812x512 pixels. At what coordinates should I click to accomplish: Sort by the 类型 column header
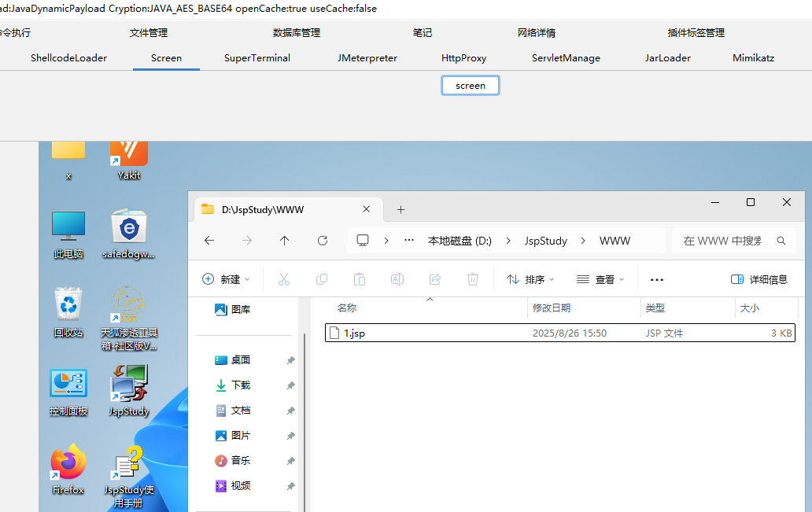click(655, 308)
